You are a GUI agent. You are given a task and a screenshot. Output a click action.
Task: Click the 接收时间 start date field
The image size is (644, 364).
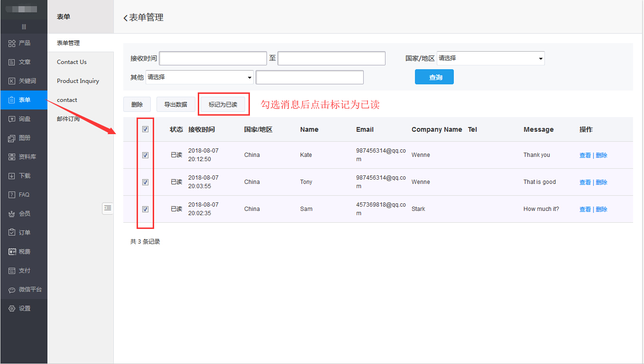coord(213,58)
